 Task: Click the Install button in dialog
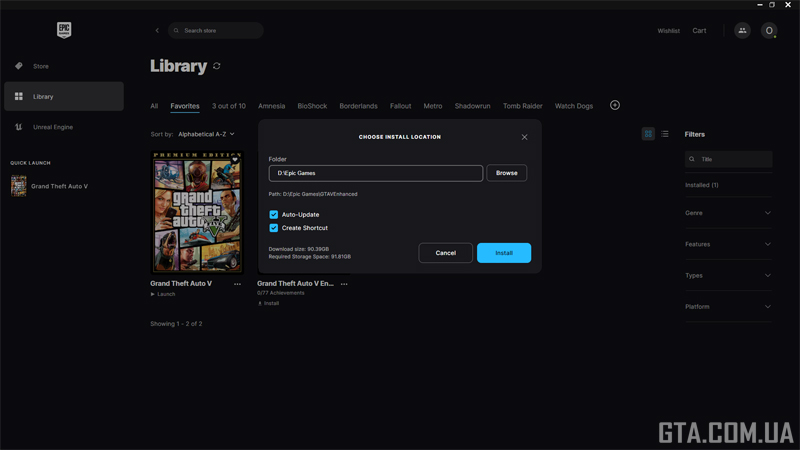point(504,253)
